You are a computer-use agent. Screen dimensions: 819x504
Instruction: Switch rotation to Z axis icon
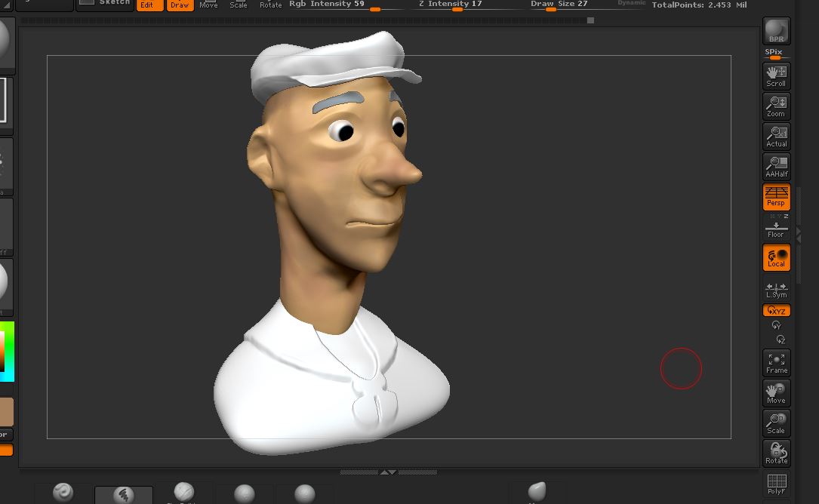781,340
